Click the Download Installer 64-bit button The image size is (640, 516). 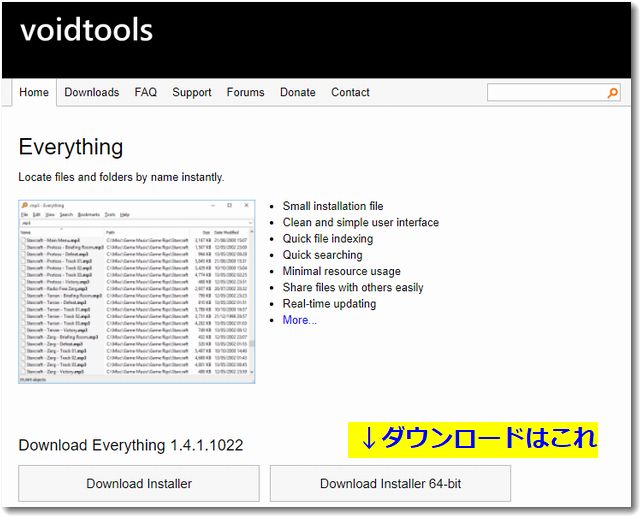click(x=390, y=483)
